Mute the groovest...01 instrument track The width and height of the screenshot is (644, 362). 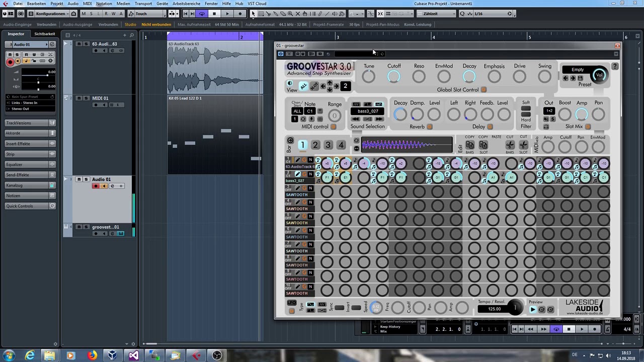[x=79, y=227]
